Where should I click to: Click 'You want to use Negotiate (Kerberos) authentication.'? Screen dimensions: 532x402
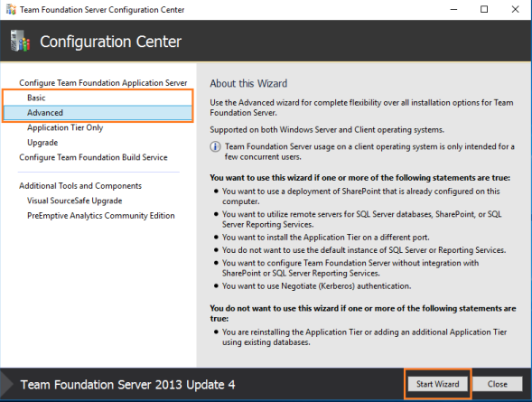(x=316, y=286)
